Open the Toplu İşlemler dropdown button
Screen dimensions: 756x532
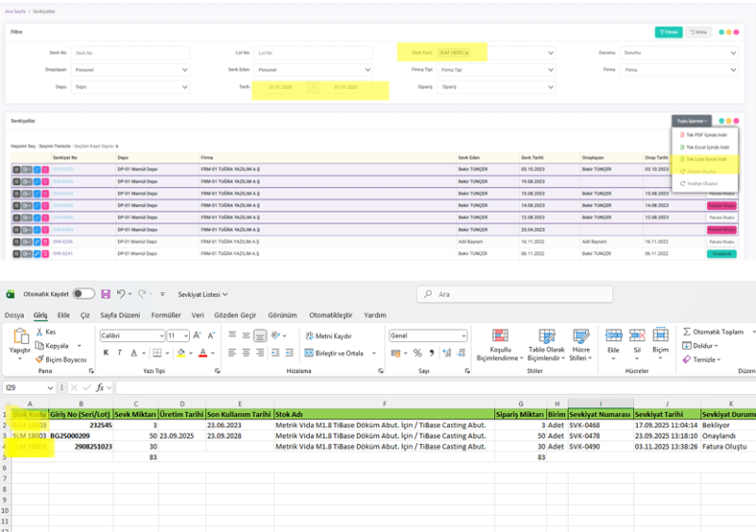[x=691, y=121]
